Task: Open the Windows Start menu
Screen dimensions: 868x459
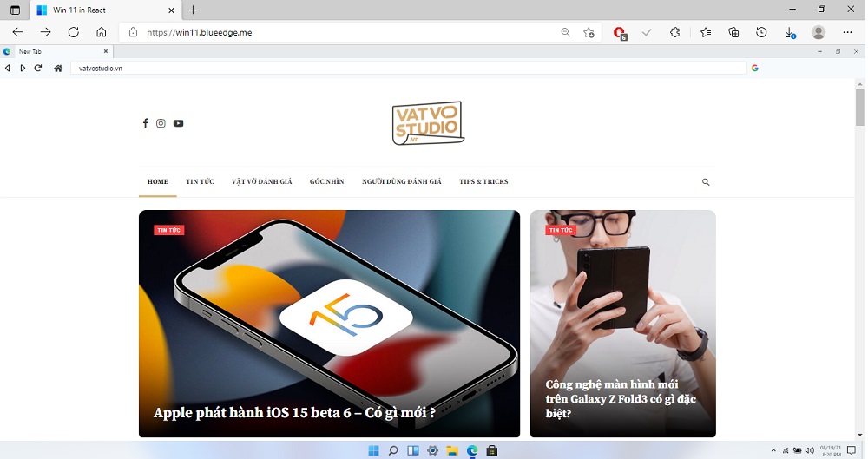Action: coord(373,450)
